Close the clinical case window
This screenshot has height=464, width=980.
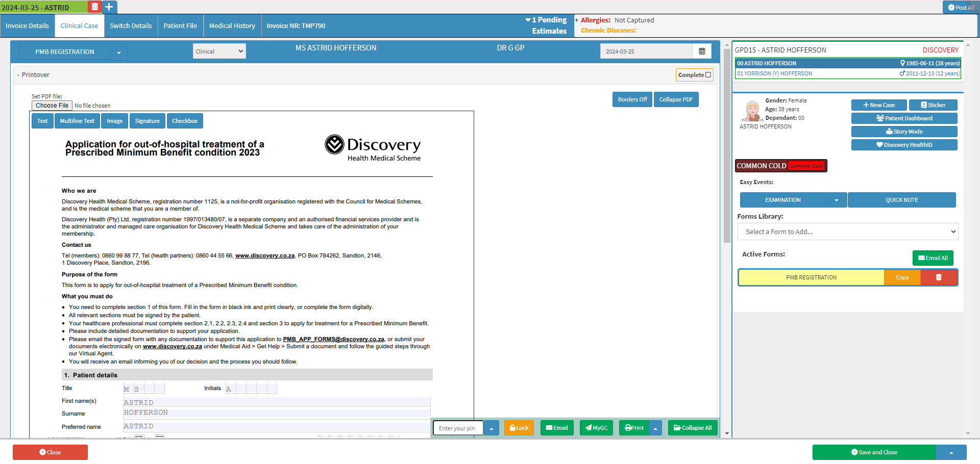coord(50,452)
